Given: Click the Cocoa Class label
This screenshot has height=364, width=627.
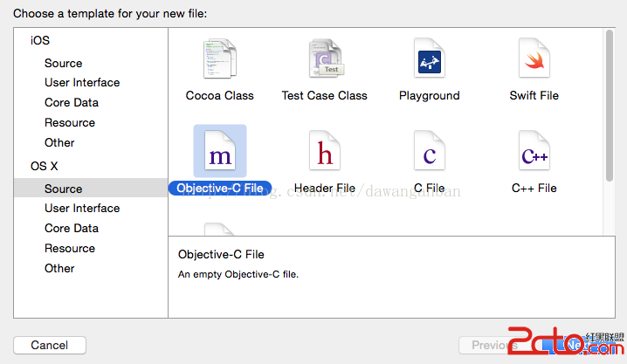Looking at the screenshot, I should (219, 95).
